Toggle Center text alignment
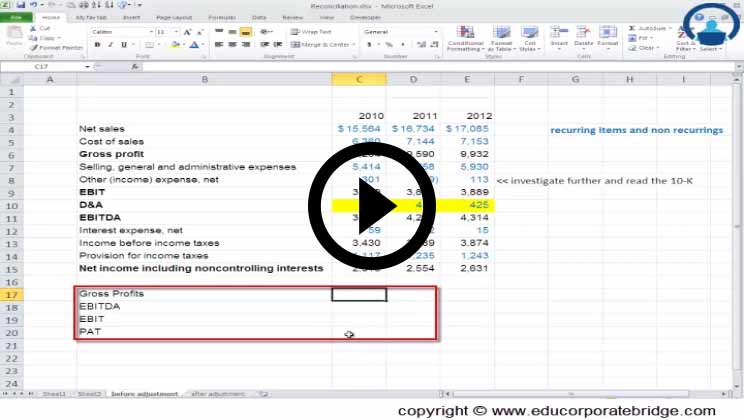744x420 pixels. click(x=232, y=45)
